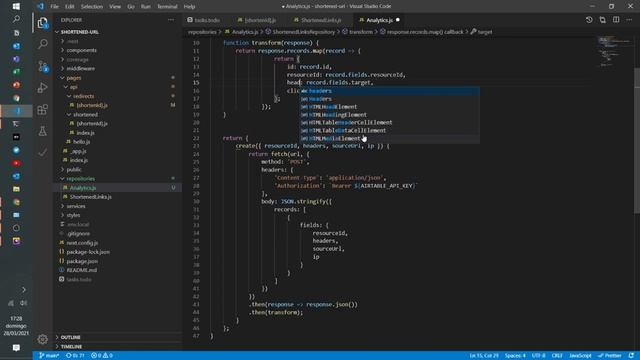Expand the services folder
Viewport: 640px width, 360px height.
pos(76,206)
